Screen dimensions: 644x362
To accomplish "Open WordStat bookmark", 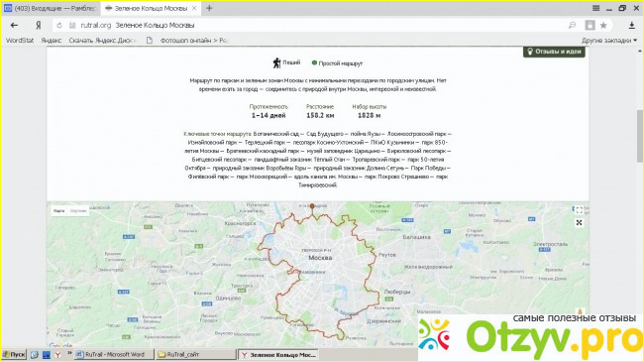I will coord(20,41).
